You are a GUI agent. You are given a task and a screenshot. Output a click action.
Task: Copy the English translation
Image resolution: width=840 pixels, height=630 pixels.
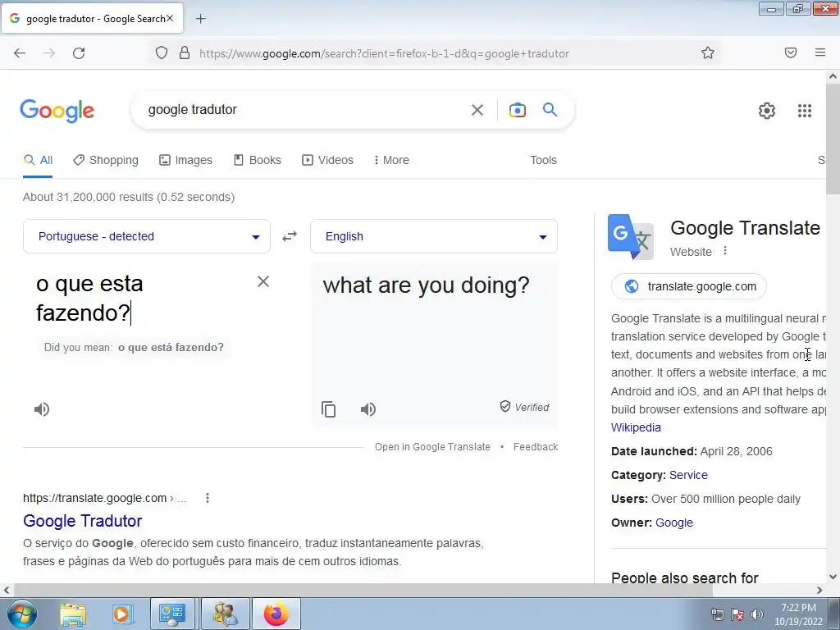pos(328,409)
